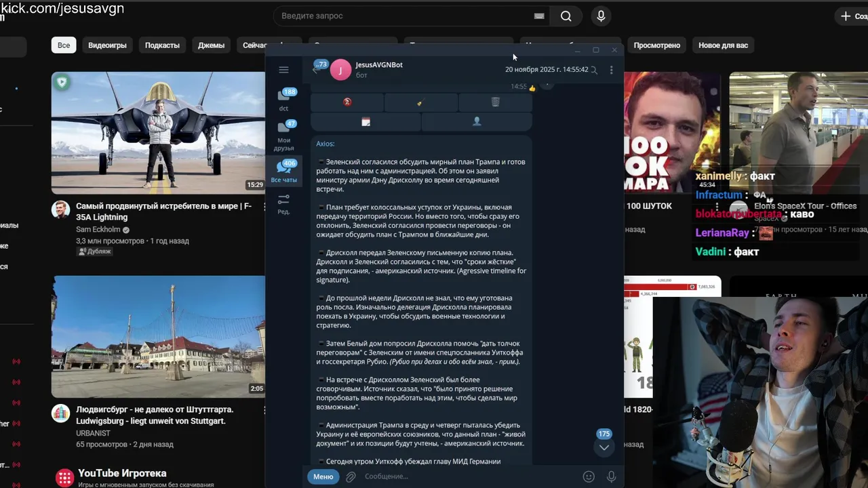The width and height of the screenshot is (868, 488).
Task: Open Elon's SpaceX Tour - Offices video thumbnail
Action: click(x=798, y=133)
